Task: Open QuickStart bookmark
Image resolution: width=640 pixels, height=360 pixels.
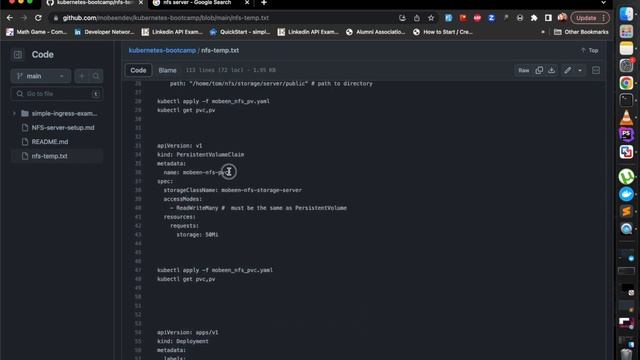Action: point(240,32)
